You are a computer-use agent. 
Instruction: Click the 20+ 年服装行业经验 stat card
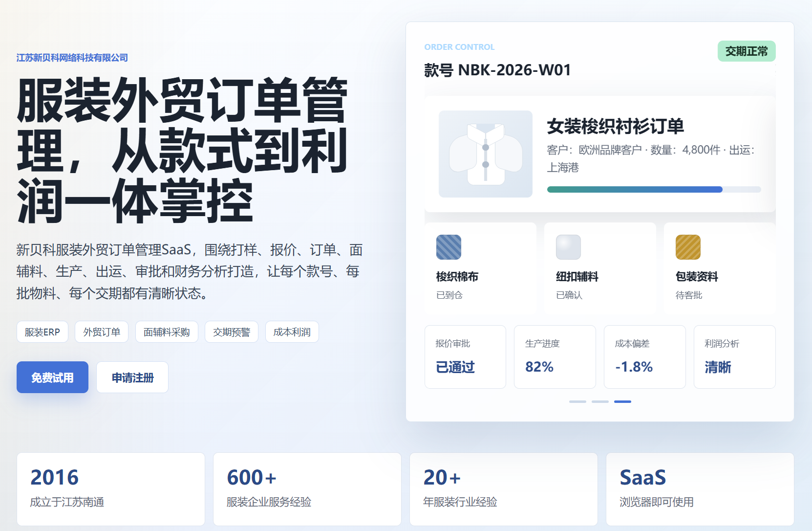(x=504, y=489)
